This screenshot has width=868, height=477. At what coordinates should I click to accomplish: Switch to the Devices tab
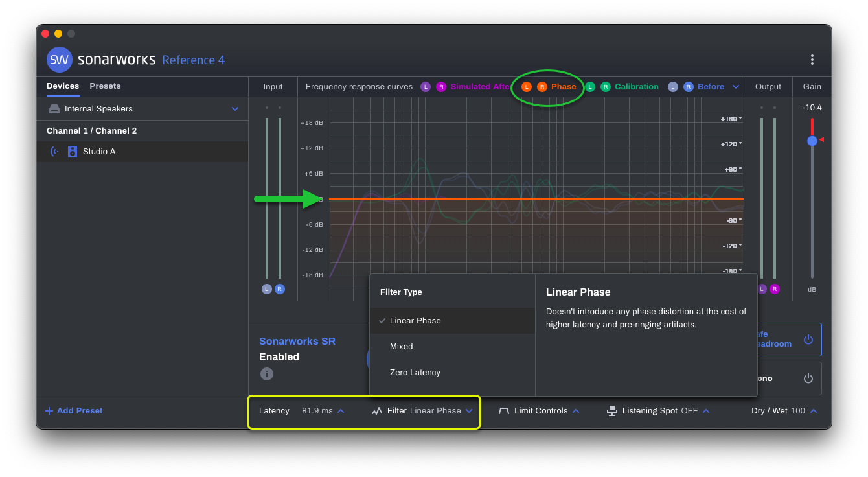coord(63,86)
